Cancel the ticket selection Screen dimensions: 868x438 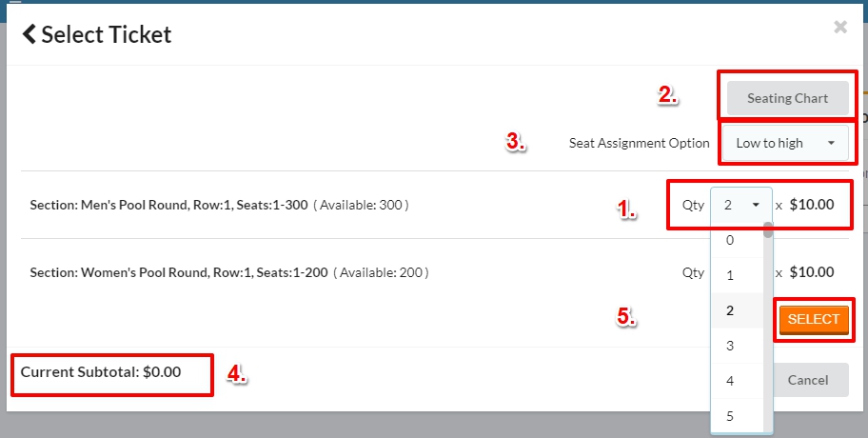(808, 380)
